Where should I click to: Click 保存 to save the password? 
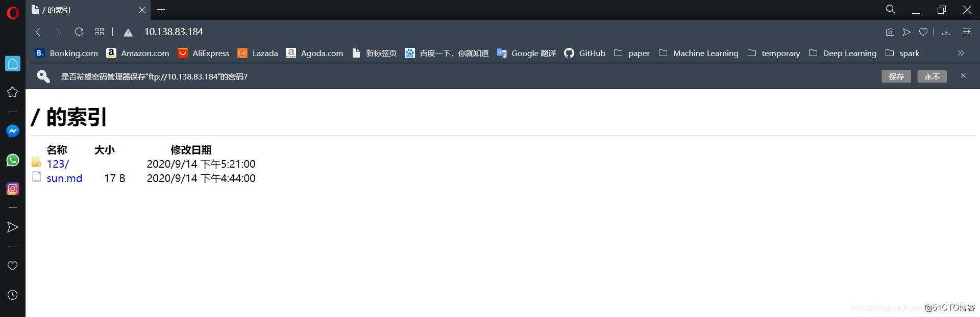pos(896,76)
